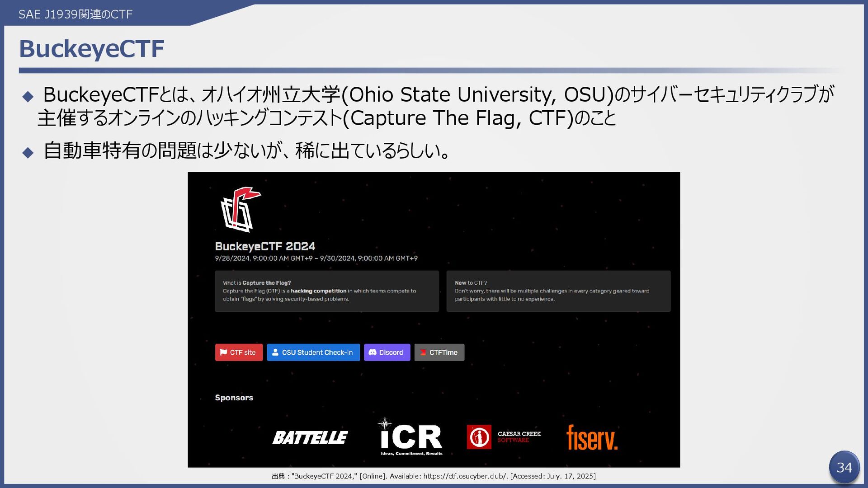Viewport: 868px width, 488px height.
Task: Click the ICR tagline Ideas, Commitment, Results
Action: coord(411,453)
